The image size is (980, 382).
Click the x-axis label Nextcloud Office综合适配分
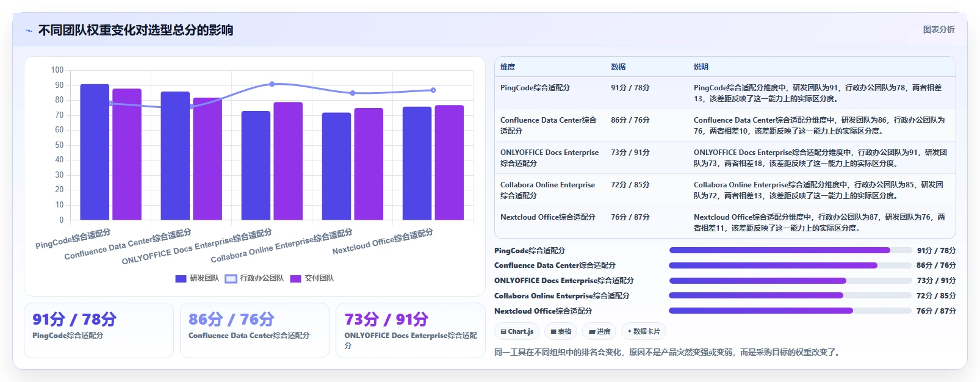(x=383, y=241)
